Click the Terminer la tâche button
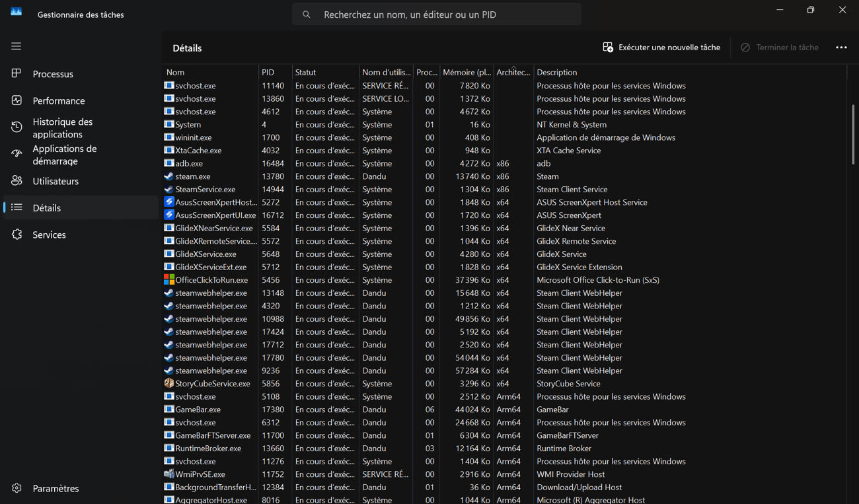The width and height of the screenshot is (859, 504). pos(779,48)
